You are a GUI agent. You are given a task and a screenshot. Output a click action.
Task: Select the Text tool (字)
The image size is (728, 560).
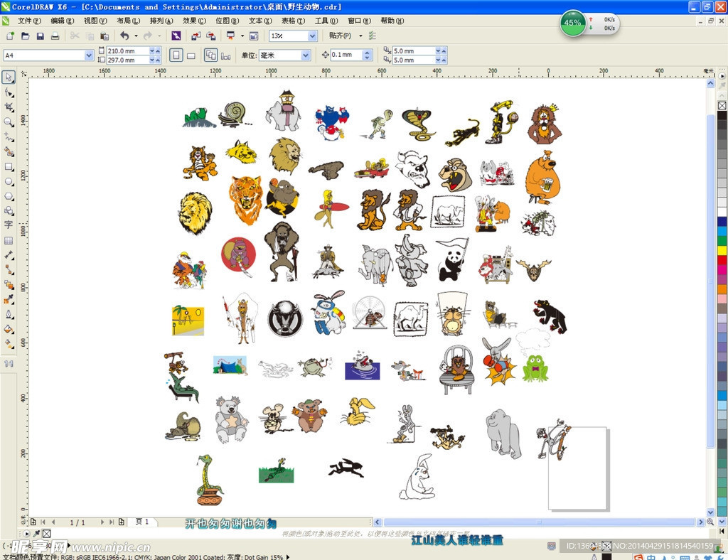[x=9, y=225]
